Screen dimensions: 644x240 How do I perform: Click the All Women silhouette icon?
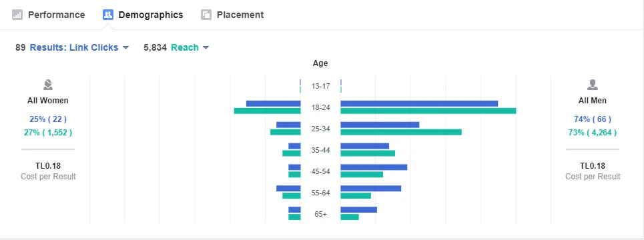pyautogui.click(x=48, y=85)
